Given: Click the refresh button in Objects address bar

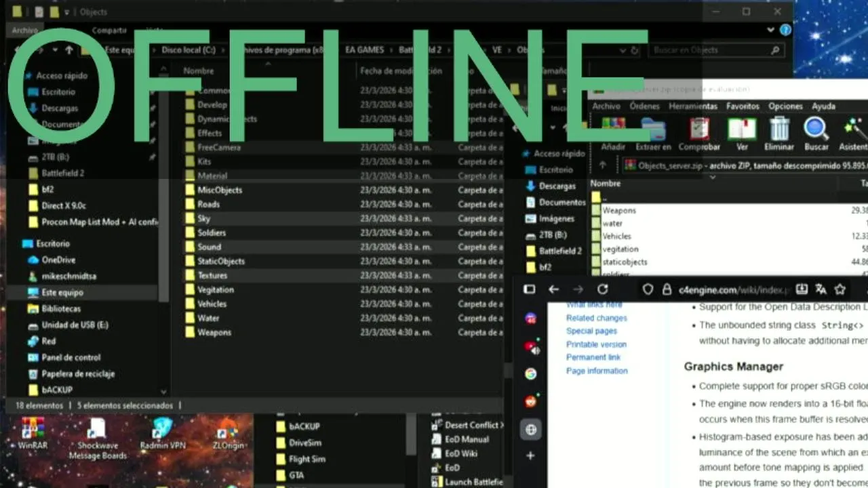Looking at the screenshot, I should pyautogui.click(x=634, y=50).
